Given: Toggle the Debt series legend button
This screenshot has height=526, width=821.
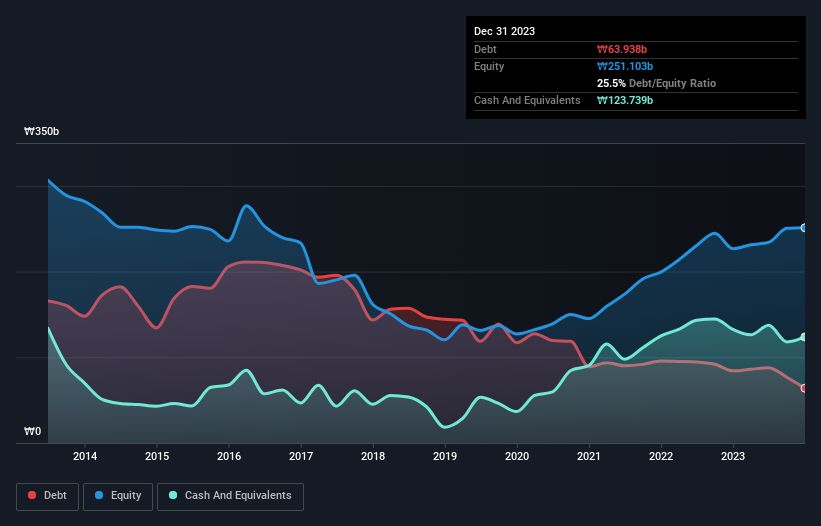Looking at the screenshot, I should pos(47,496).
